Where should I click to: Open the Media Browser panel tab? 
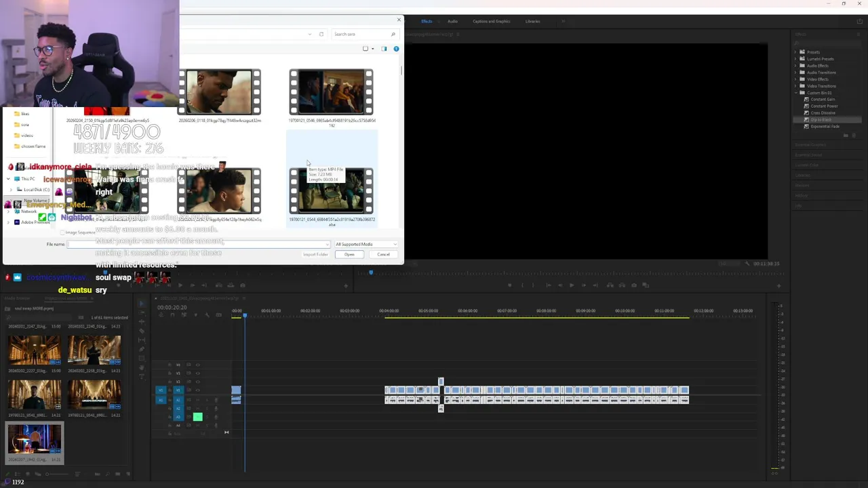click(x=18, y=298)
